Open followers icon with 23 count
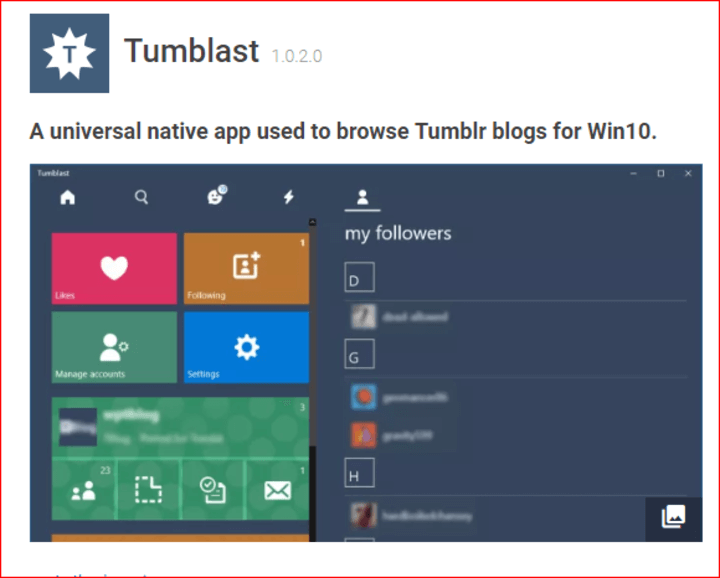 tap(84, 490)
